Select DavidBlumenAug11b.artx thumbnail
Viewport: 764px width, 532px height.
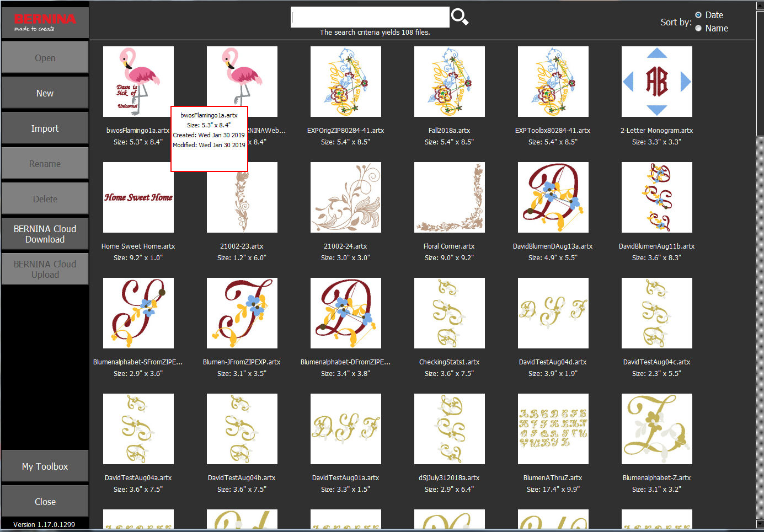pos(657,197)
